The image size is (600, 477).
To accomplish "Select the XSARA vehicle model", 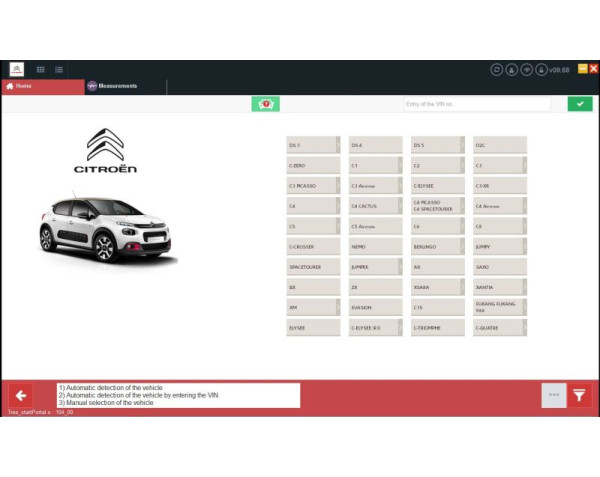I will (x=434, y=287).
